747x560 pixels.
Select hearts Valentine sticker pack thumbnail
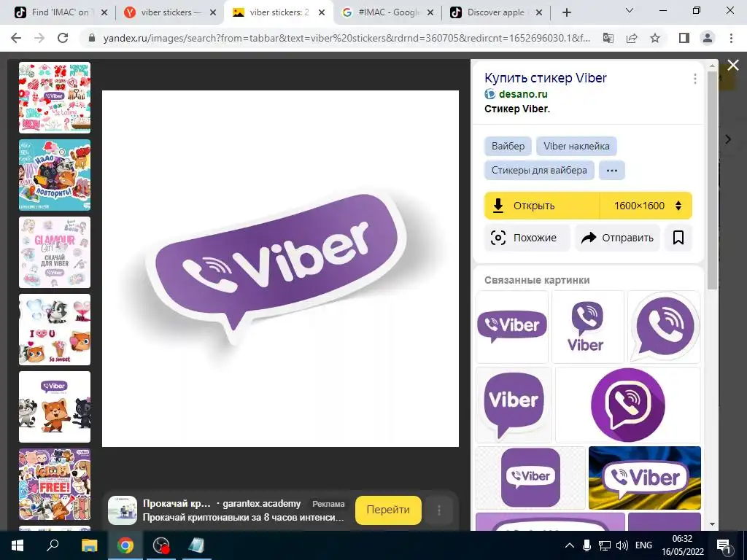(x=55, y=98)
